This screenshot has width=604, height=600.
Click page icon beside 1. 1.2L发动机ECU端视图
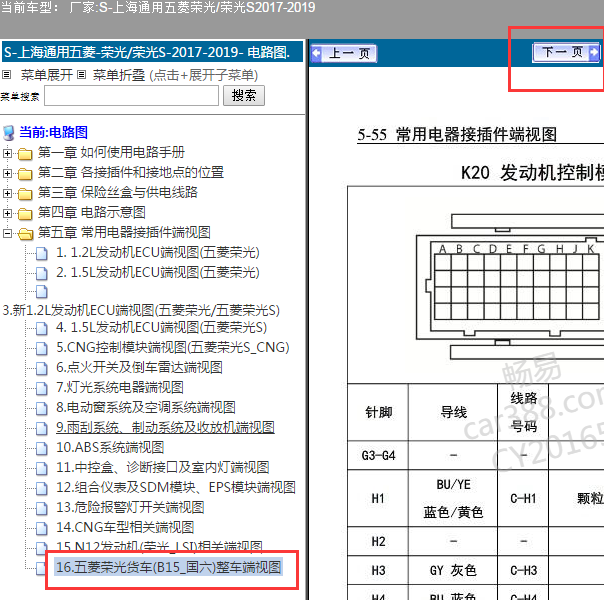coord(42,254)
